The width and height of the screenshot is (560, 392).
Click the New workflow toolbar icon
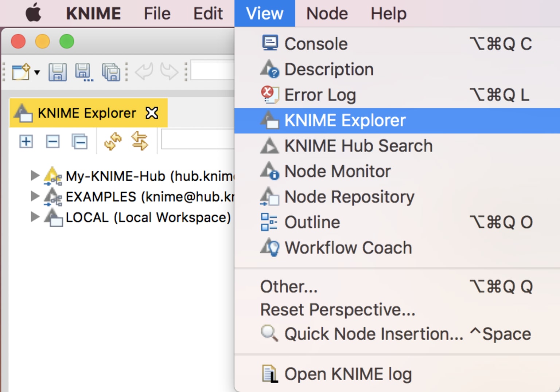[x=21, y=72]
